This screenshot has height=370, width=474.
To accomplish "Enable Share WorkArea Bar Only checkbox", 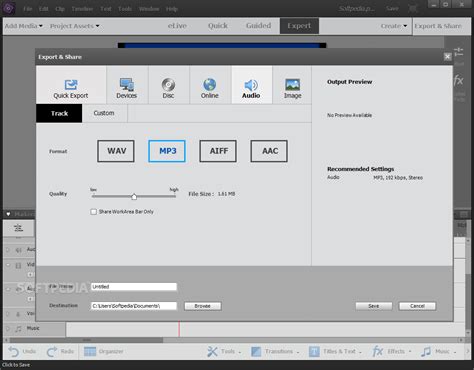I will (x=94, y=212).
